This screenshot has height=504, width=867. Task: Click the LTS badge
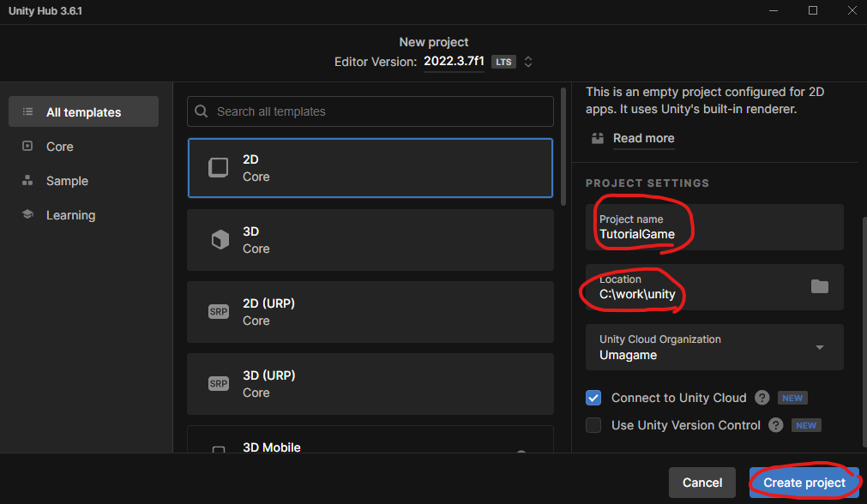click(x=503, y=62)
